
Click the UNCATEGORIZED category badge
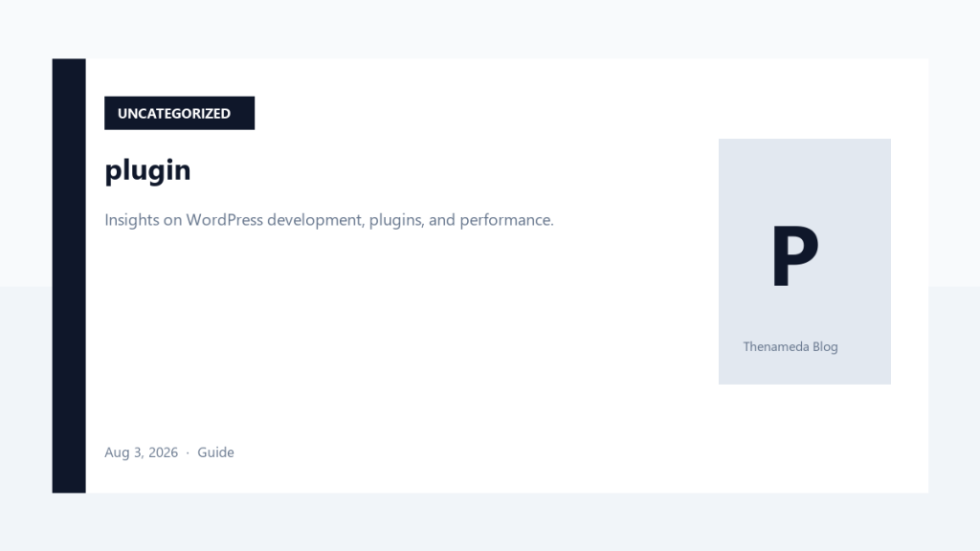(x=179, y=113)
